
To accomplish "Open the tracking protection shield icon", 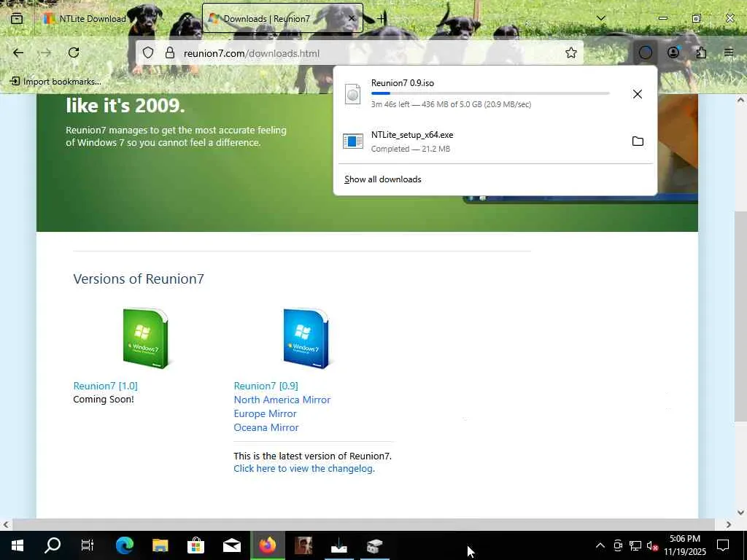I will (x=148, y=52).
